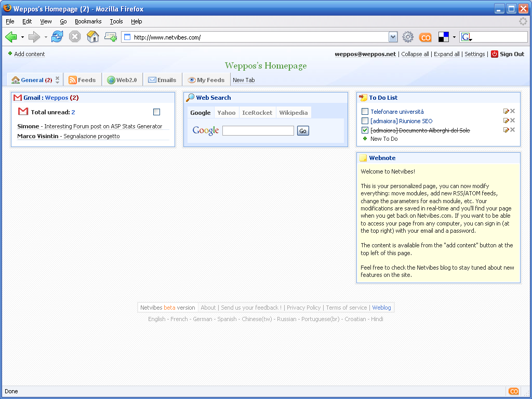Edit the Telefonare università task
Screen dimensions: 532x399
(506, 111)
